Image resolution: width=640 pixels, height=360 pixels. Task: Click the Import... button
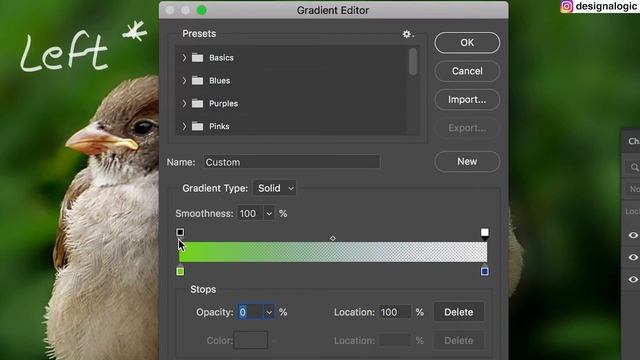coord(467,100)
